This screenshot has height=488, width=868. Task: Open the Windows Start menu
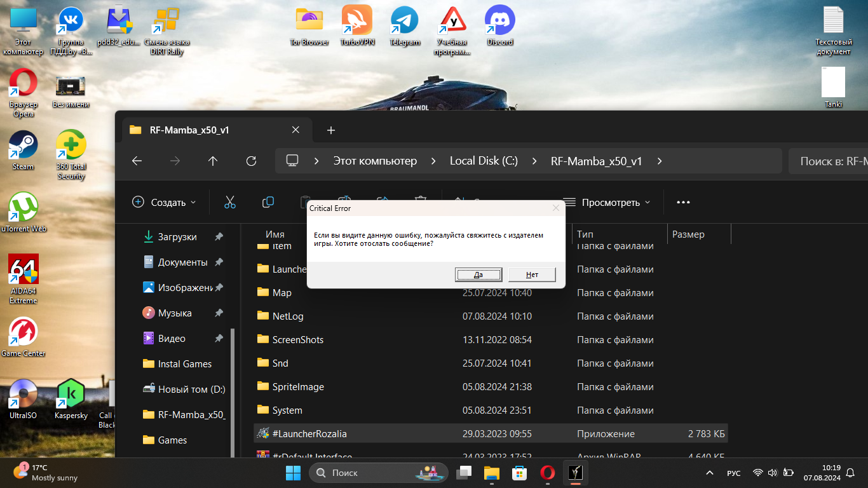(x=293, y=472)
